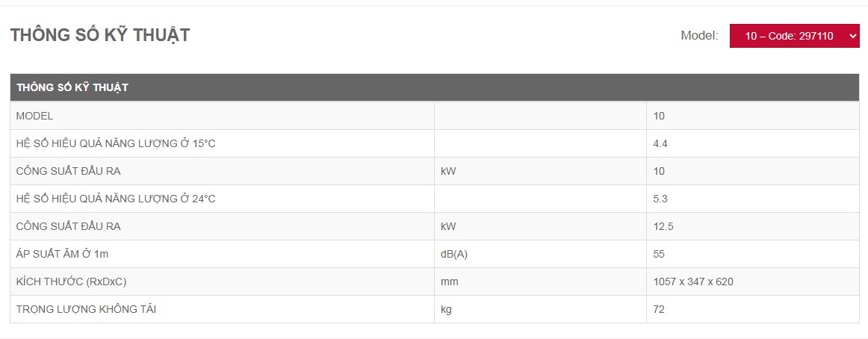
Task: Select the efficiency at 15°C row label
Action: pos(116,144)
